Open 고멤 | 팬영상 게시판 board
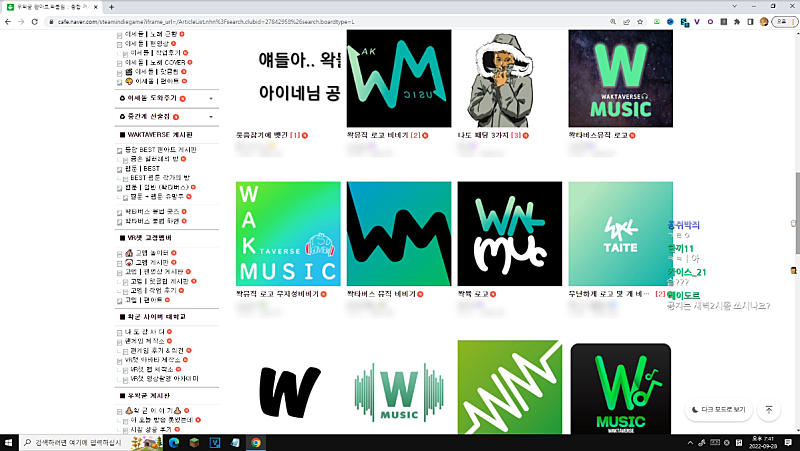Image resolution: width=800 pixels, height=451 pixels. (x=154, y=272)
